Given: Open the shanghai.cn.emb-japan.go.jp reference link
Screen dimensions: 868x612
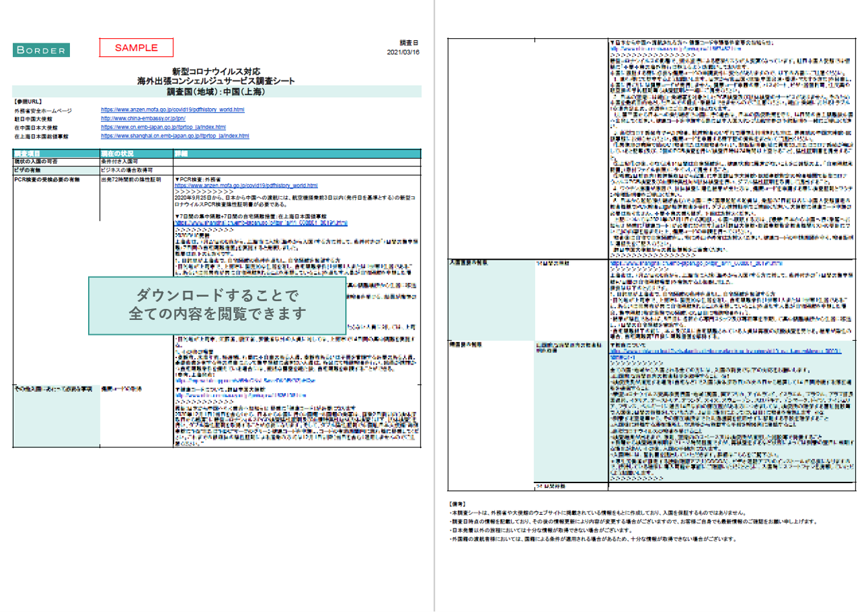Looking at the screenshot, I should point(175,136).
